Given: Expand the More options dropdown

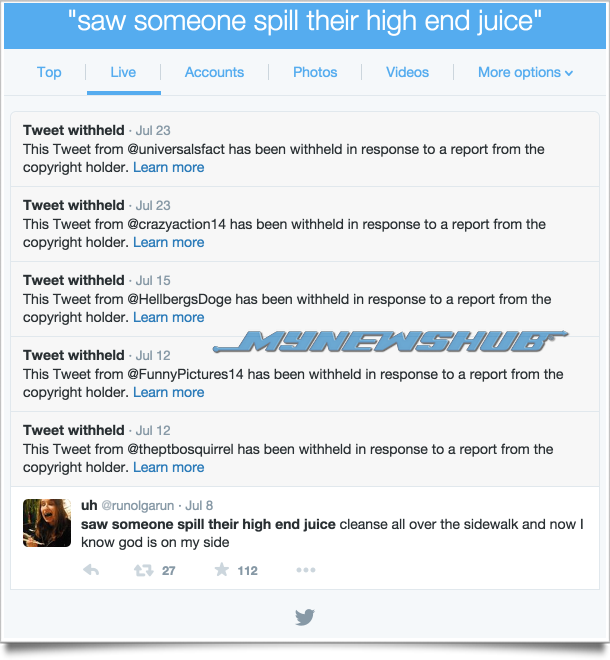Looking at the screenshot, I should click(525, 72).
